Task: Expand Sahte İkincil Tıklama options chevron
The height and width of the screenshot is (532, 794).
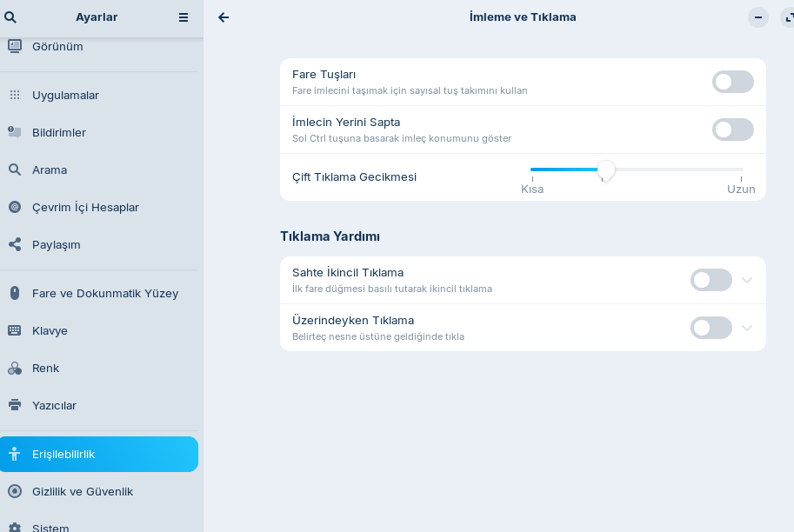Action: click(x=747, y=280)
